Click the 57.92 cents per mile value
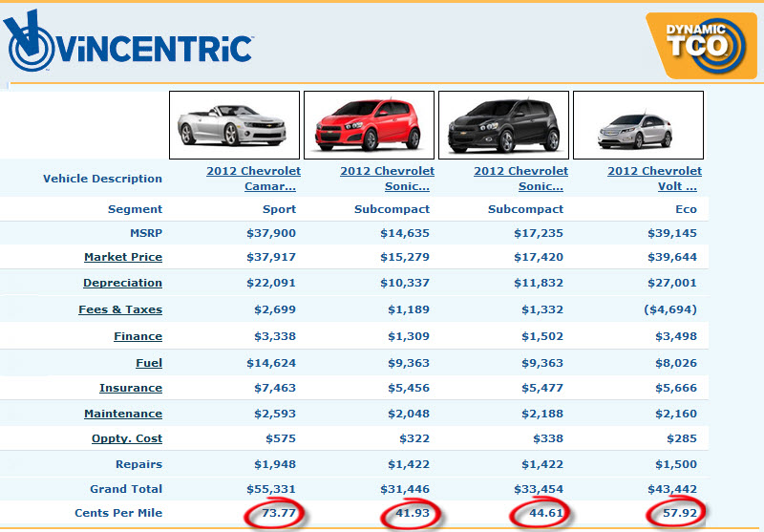This screenshot has width=764, height=532. click(x=680, y=513)
